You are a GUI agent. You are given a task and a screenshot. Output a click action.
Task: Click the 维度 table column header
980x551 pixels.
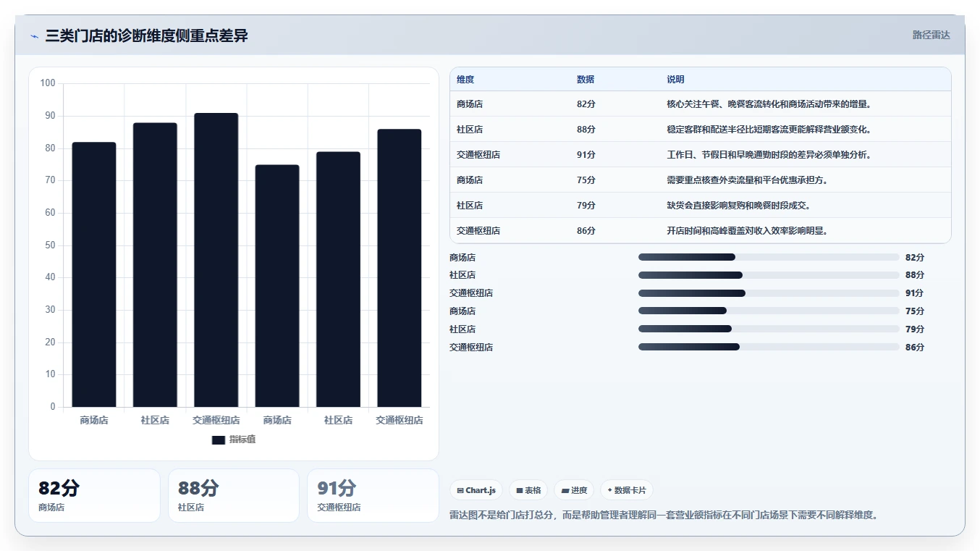[465, 80]
